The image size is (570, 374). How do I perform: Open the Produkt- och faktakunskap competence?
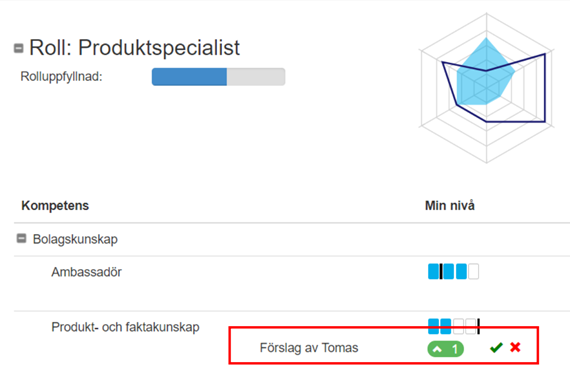(x=125, y=327)
